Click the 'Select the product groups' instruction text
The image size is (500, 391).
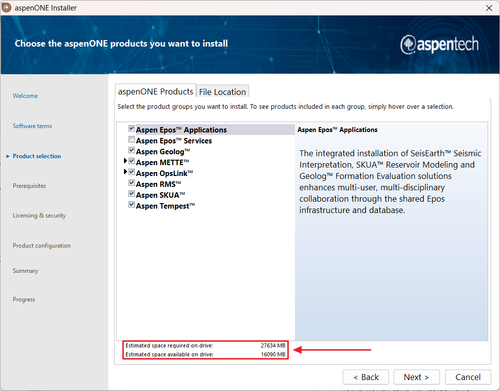coord(286,107)
